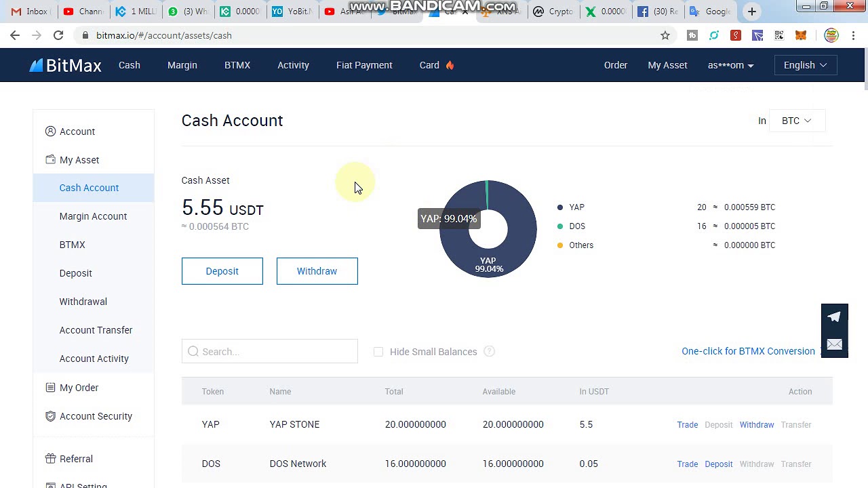Click Trade link in YAP row
Screen dimensions: 868x488
click(687, 424)
